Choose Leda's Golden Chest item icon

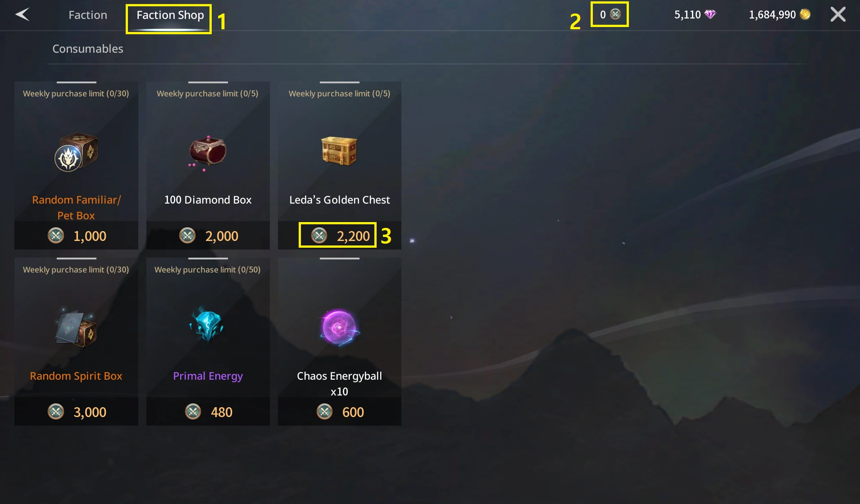coord(339,151)
